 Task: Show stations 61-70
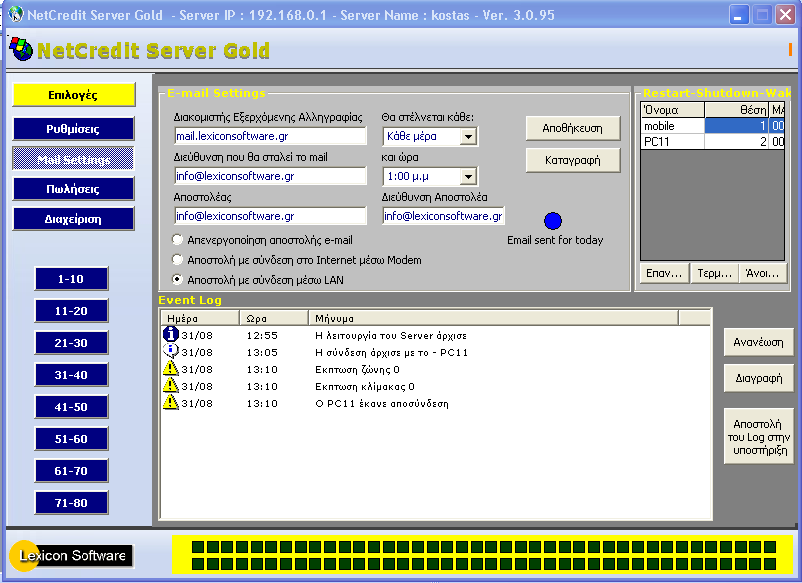(71, 471)
